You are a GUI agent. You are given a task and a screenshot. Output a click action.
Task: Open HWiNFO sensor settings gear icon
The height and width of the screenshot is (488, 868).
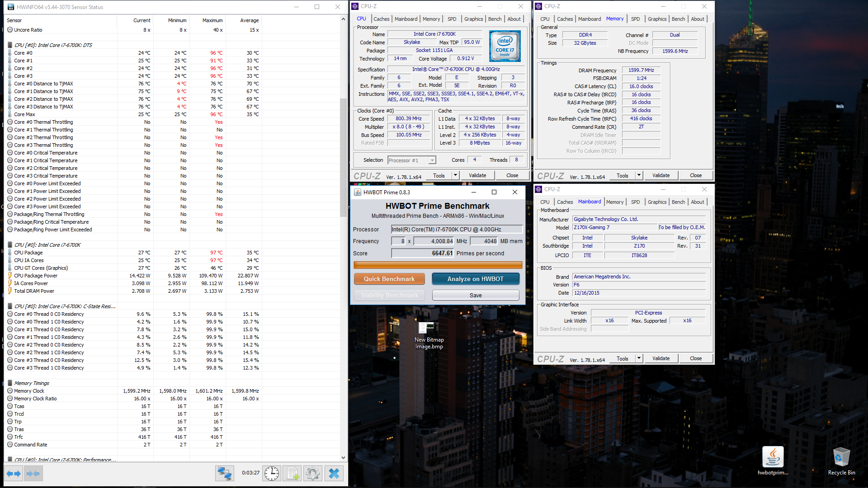pyautogui.click(x=313, y=473)
